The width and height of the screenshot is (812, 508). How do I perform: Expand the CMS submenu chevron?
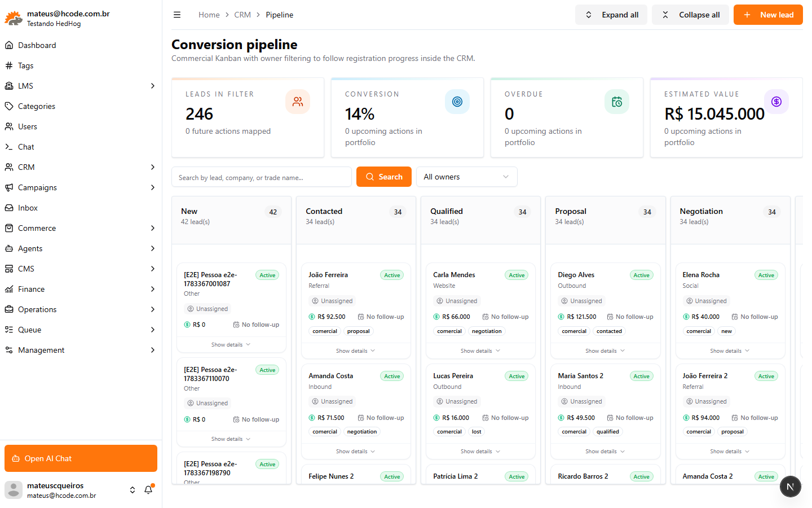tap(153, 269)
